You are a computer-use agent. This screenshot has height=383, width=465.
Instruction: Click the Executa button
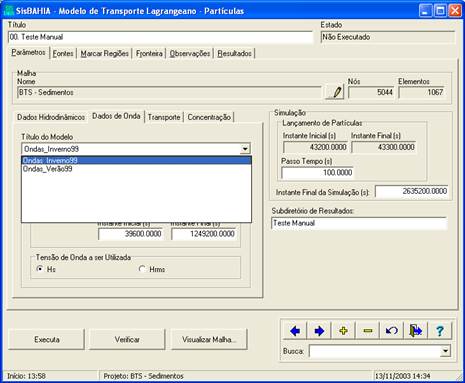pyautogui.click(x=47, y=340)
